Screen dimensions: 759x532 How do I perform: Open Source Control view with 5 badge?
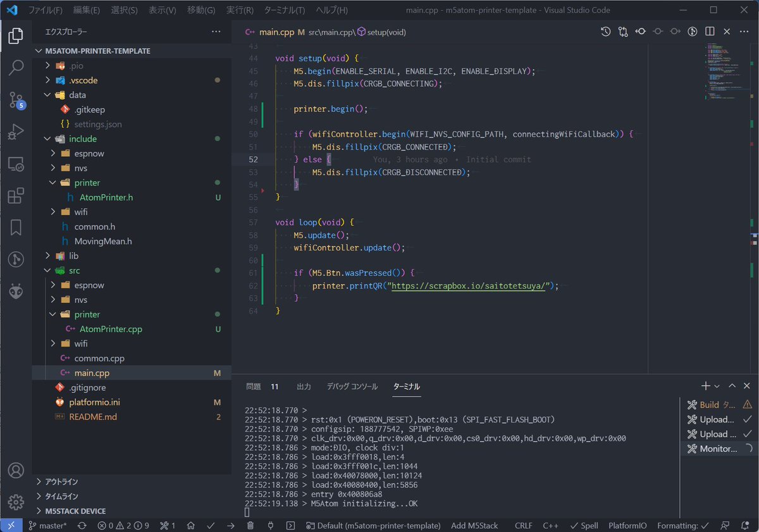16,99
